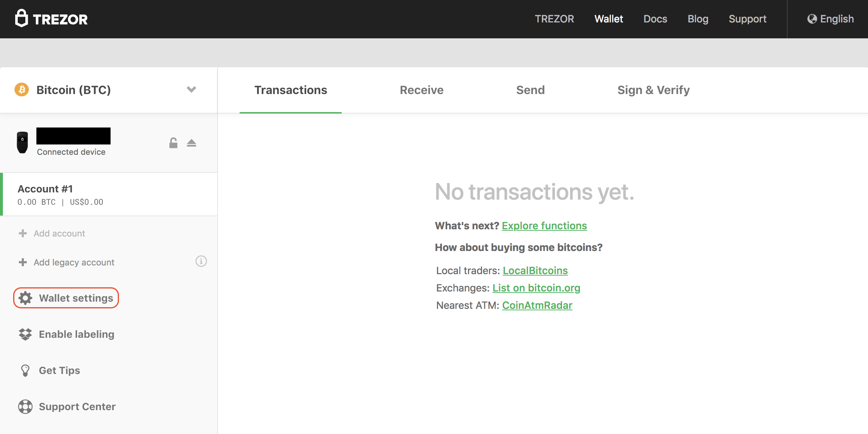This screenshot has width=868, height=434.
Task: Add a new account
Action: pos(52,233)
